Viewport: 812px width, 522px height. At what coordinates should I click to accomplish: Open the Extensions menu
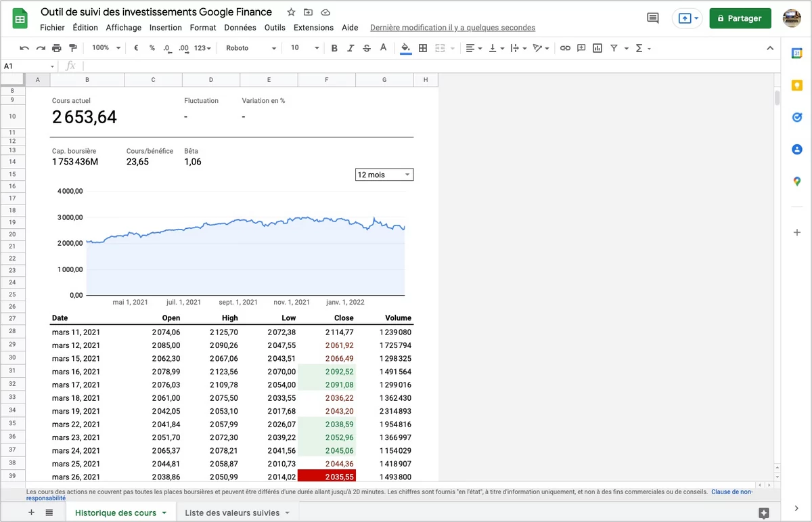[313, 28]
